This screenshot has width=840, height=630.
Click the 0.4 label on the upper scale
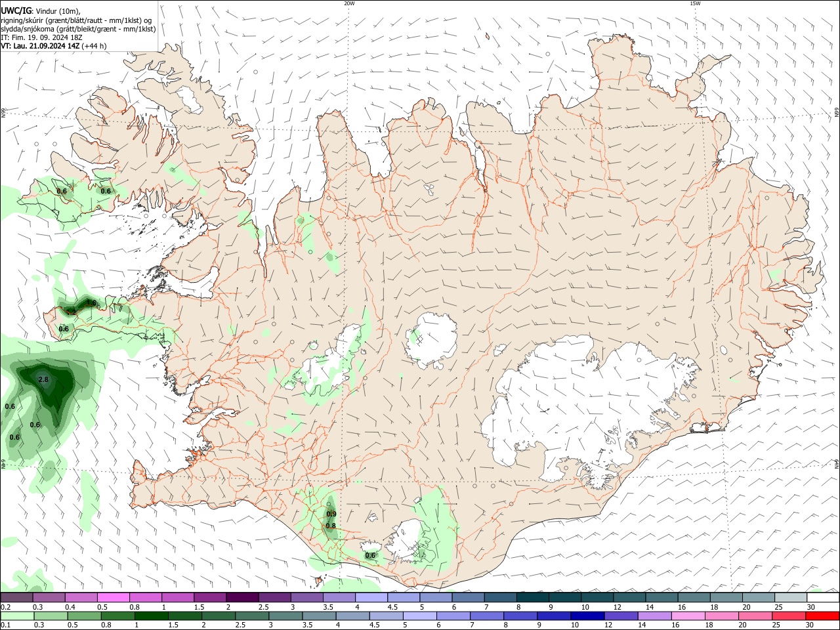[70, 607]
